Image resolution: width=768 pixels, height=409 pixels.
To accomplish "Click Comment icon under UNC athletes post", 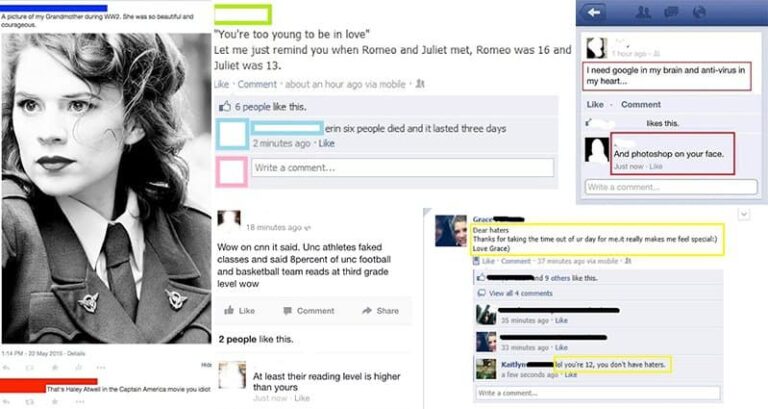I will tap(288, 311).
